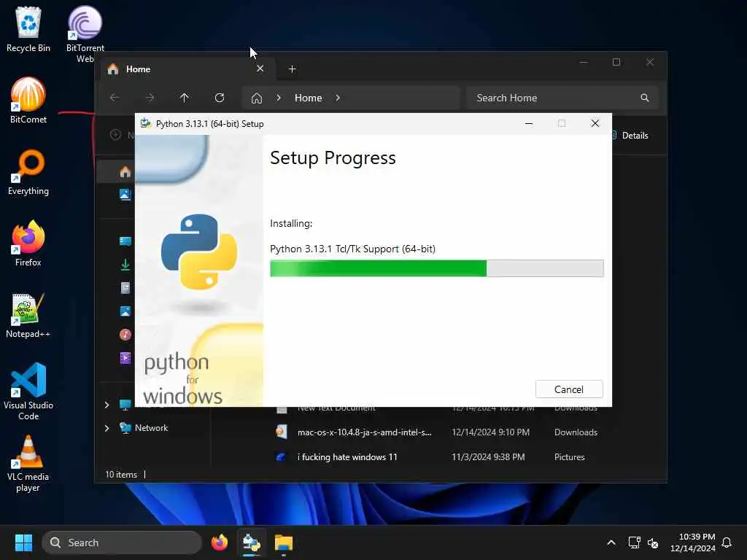Open Pictures folder in Explorer sidebar
This screenshot has width=747, height=560.
(x=125, y=311)
